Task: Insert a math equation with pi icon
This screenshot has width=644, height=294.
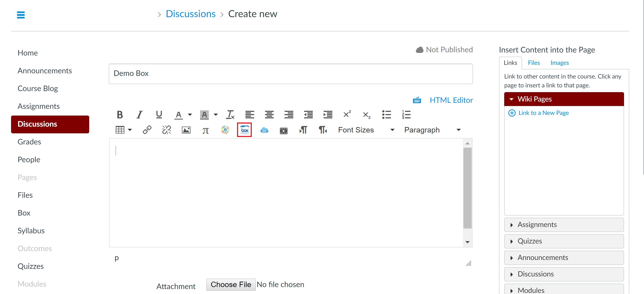Action: coord(206,130)
